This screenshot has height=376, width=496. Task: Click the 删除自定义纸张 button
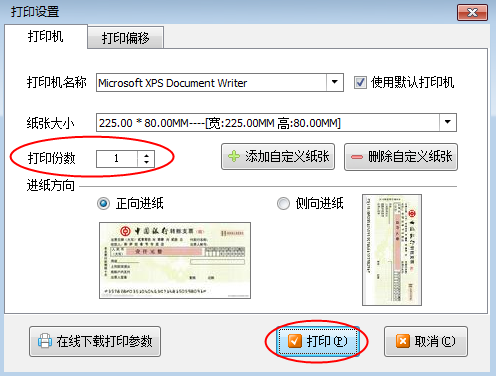pyautogui.click(x=401, y=157)
